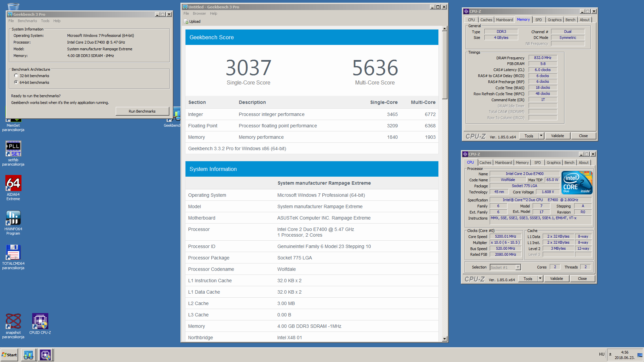Click Validate in lower CPU-Z

coord(556,279)
